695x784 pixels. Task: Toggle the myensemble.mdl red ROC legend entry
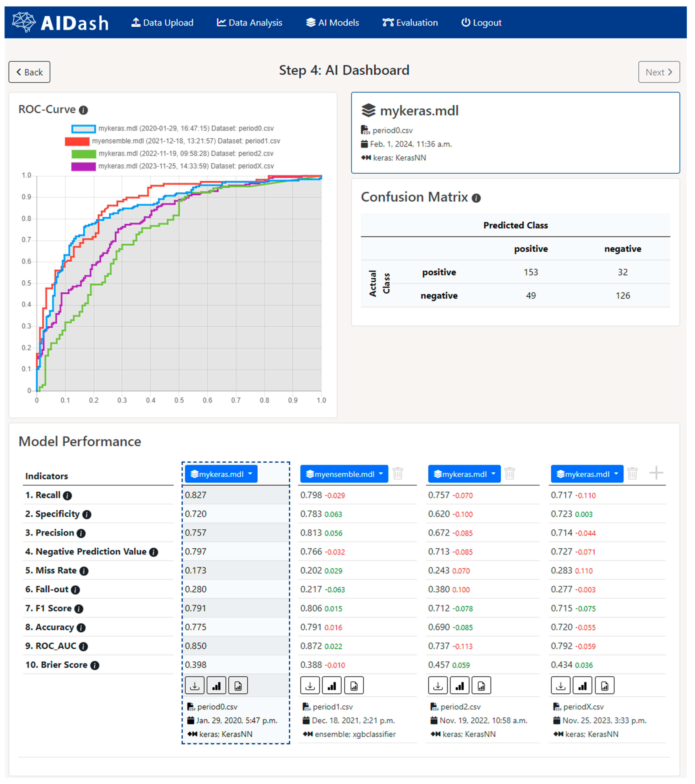[77, 141]
